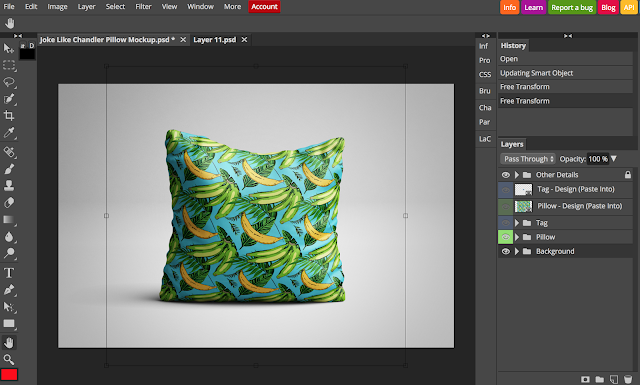Image resolution: width=640 pixels, height=385 pixels.
Task: Create a new layer
Action: pyautogui.click(x=614, y=379)
